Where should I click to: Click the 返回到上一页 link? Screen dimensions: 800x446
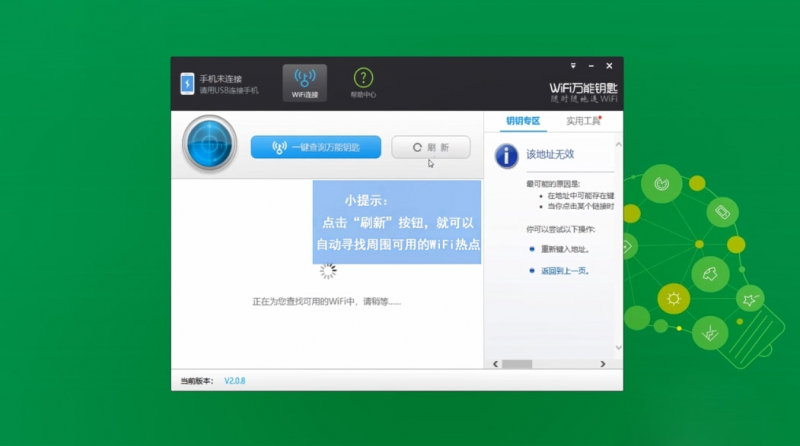565,271
